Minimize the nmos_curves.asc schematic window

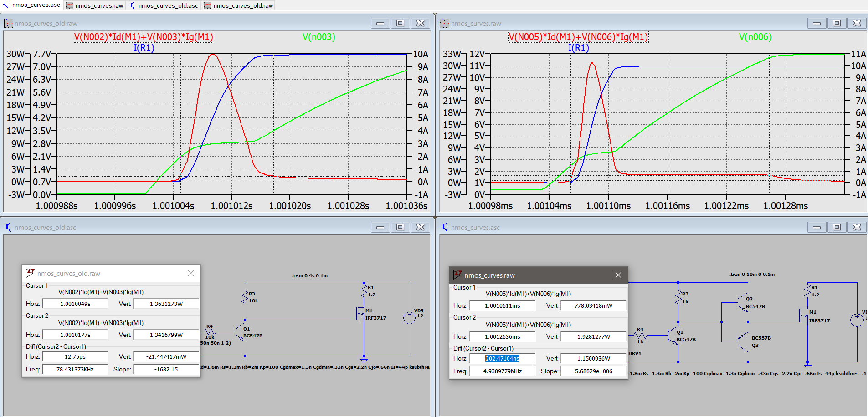[817, 227]
